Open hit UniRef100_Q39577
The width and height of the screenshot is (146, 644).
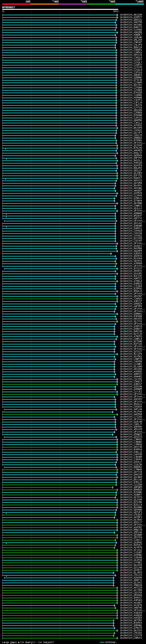coord(131,17)
